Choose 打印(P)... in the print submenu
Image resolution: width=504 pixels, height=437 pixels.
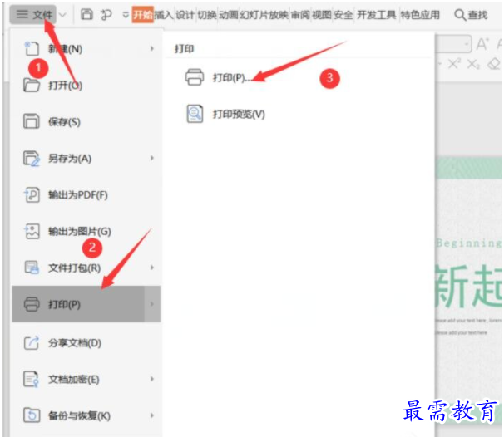(x=231, y=78)
